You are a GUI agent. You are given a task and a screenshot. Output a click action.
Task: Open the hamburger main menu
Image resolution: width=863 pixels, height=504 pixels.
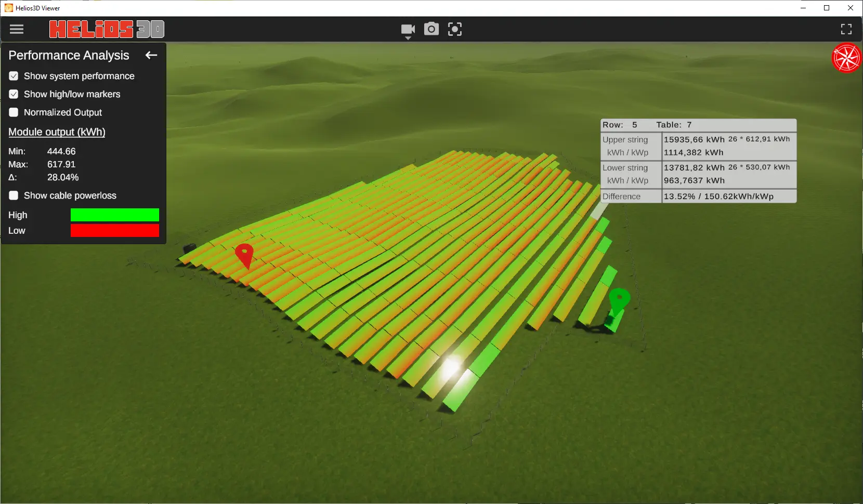click(x=17, y=29)
